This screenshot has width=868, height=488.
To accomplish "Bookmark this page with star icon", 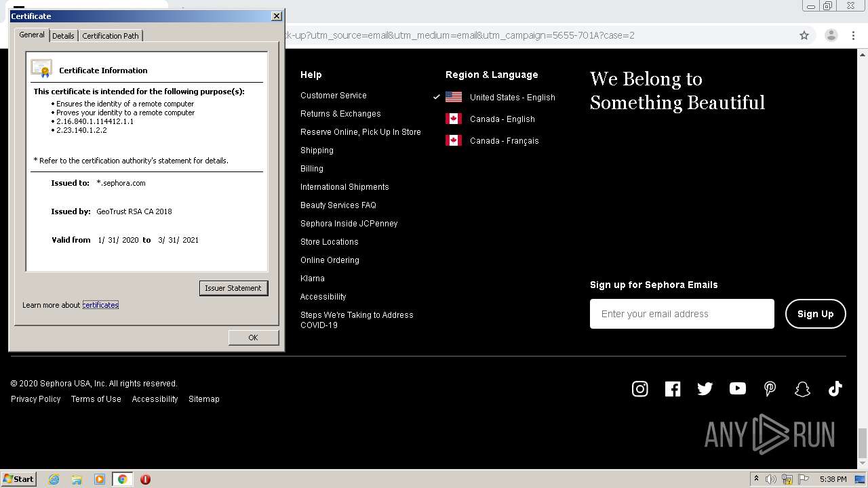I will tap(804, 35).
